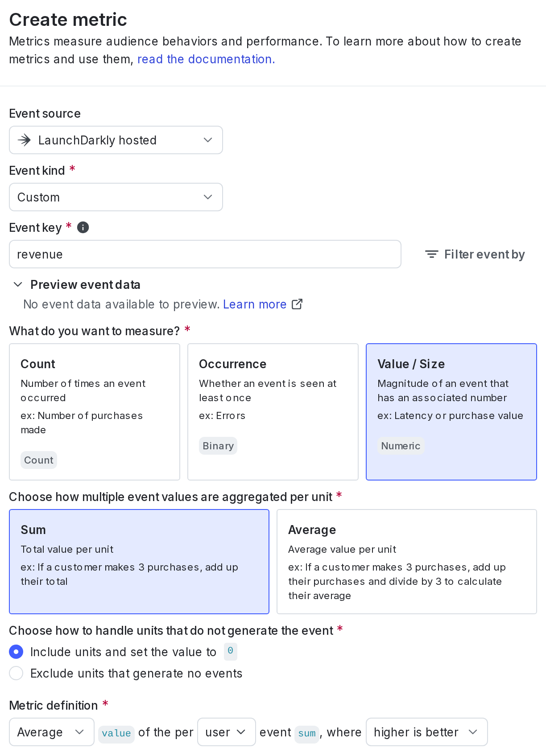Open the higher is better dropdown

(427, 732)
